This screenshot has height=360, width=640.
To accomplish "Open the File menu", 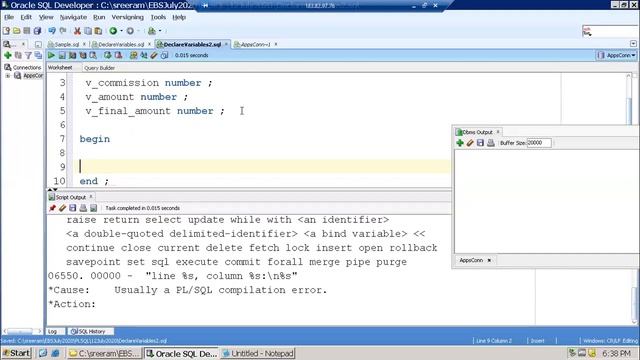I will (x=9, y=17).
